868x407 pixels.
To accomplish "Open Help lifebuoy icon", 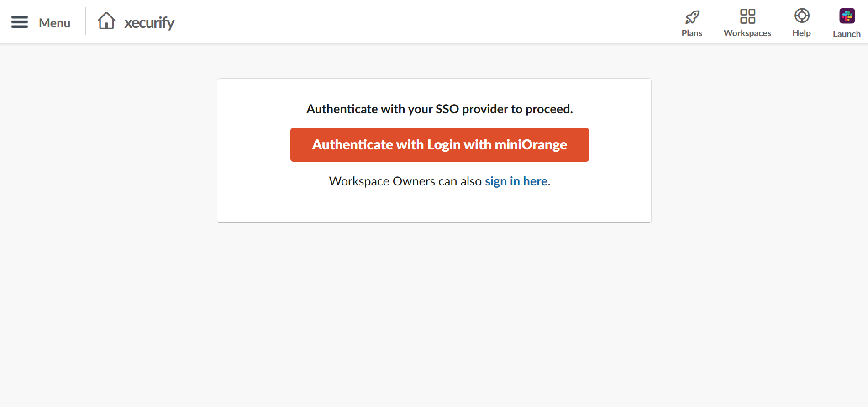I will (x=802, y=16).
